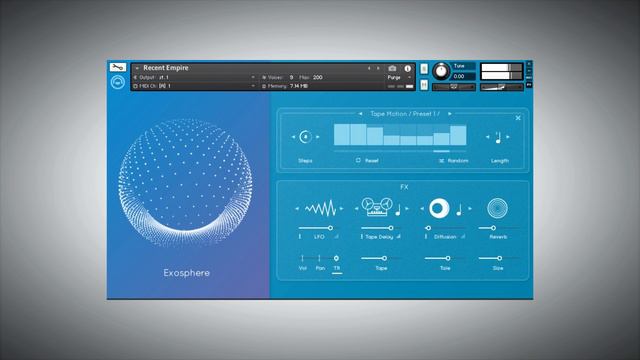The width and height of the screenshot is (640, 360).
Task: Open the Purge dropdown menu
Action: (398, 77)
